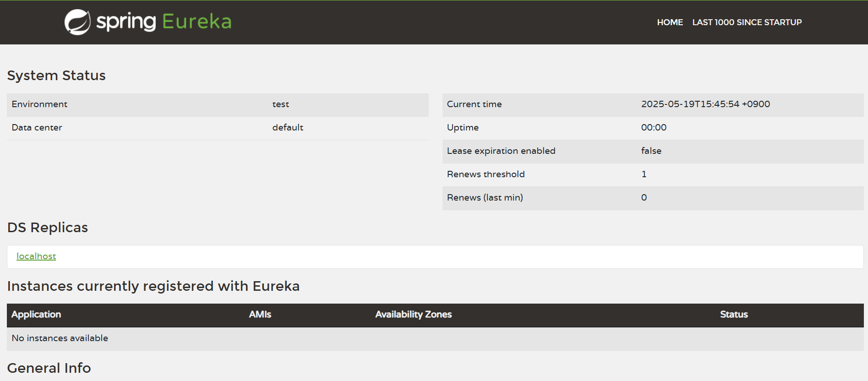
Task: Click 'Instances currently registered with Eureka' heading
Action: point(153,286)
